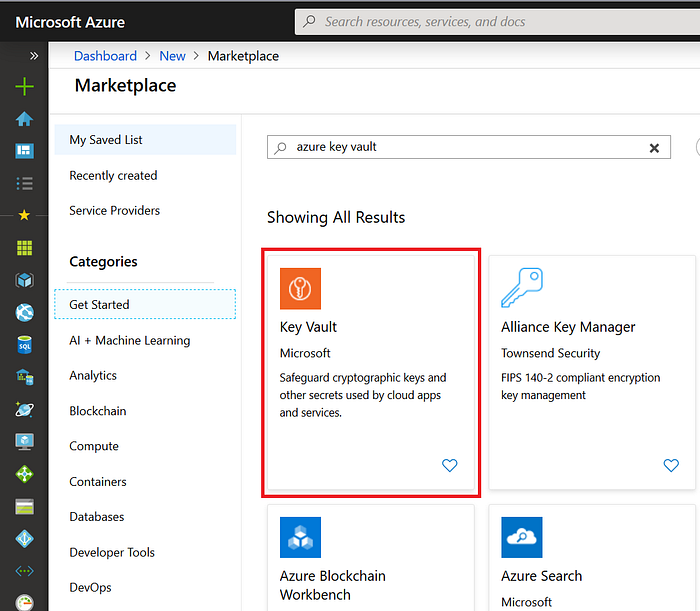
Task: Select Containers category
Action: coord(98,482)
